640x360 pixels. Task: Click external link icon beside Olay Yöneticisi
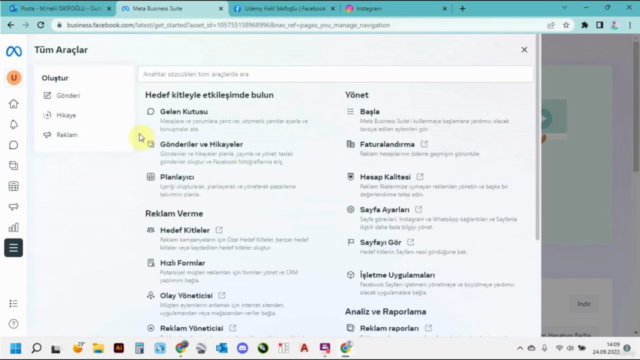tap(222, 295)
